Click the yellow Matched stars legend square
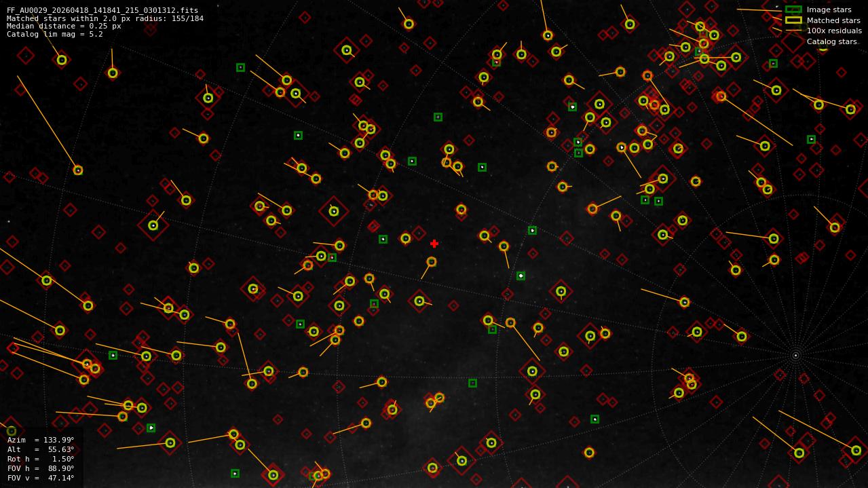Viewport: 868px width, 488px height. (793, 20)
